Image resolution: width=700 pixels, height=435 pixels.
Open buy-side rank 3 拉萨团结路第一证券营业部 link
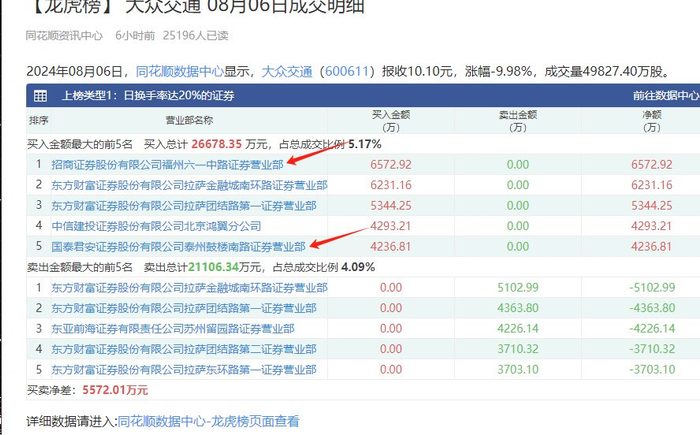coord(184,206)
